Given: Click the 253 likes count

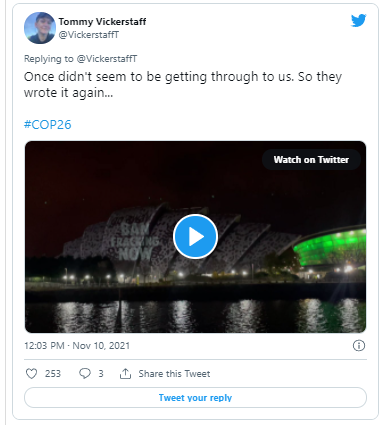Looking at the screenshot, I should point(53,374).
